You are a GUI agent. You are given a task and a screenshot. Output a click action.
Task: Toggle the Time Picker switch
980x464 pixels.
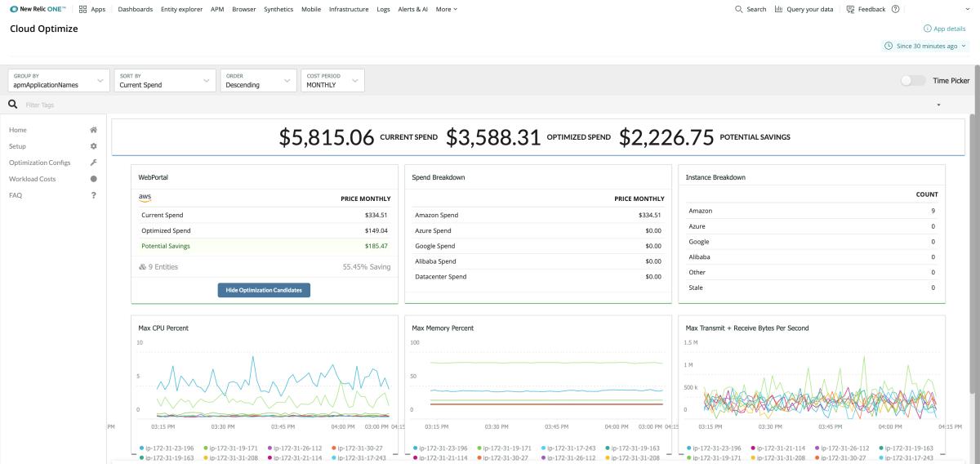913,81
